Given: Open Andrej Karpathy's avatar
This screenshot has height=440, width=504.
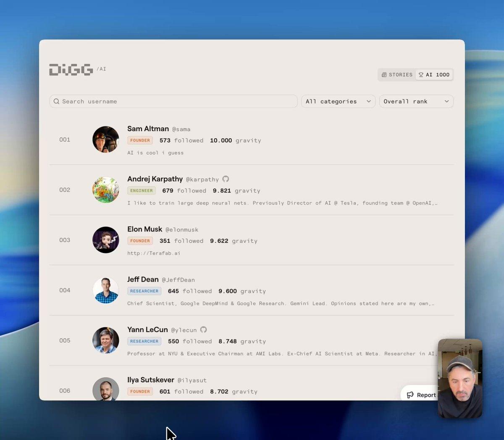Looking at the screenshot, I should click(106, 190).
